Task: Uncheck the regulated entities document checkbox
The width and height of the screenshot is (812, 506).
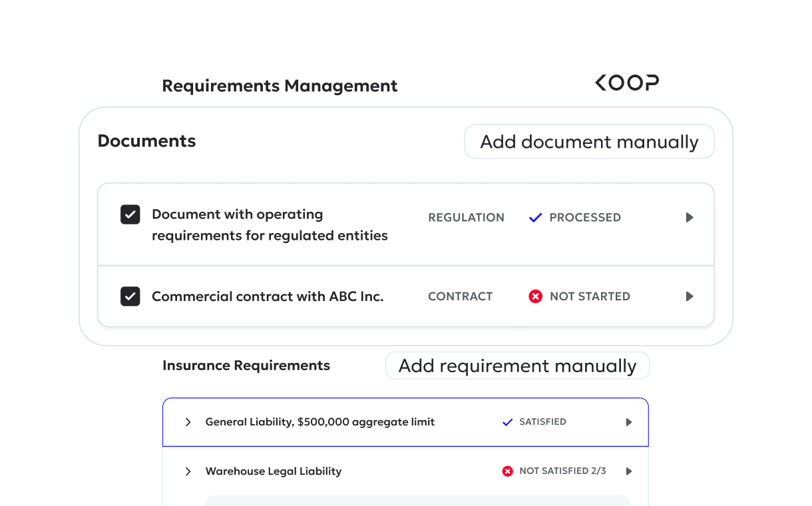Action: coord(130,214)
